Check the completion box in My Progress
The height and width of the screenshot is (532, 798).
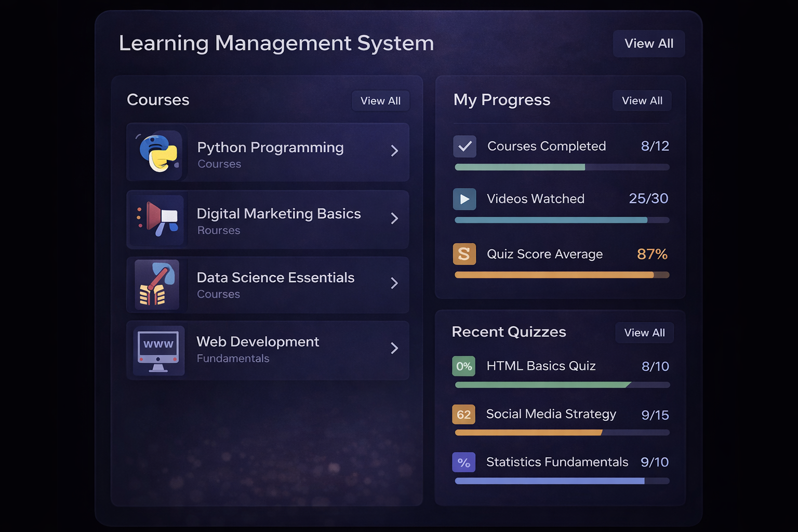[464, 146]
